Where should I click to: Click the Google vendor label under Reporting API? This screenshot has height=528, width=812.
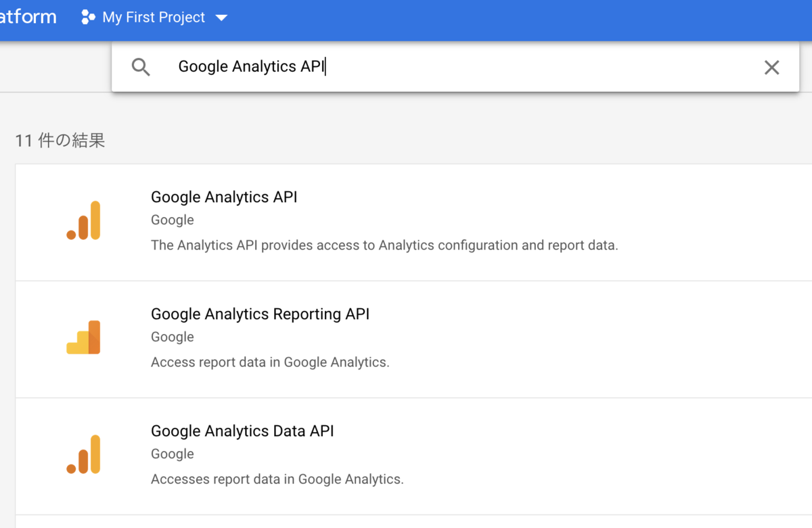click(x=173, y=337)
